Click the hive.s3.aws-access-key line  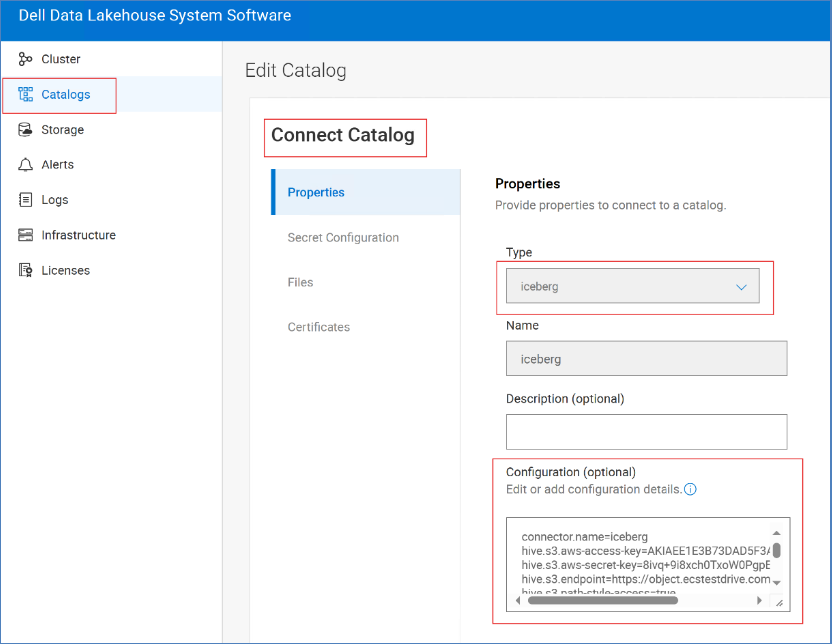646,551
